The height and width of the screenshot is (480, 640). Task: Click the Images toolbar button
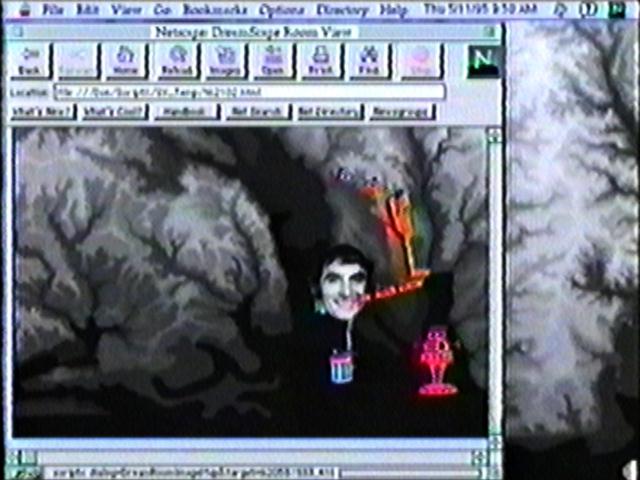(225, 60)
